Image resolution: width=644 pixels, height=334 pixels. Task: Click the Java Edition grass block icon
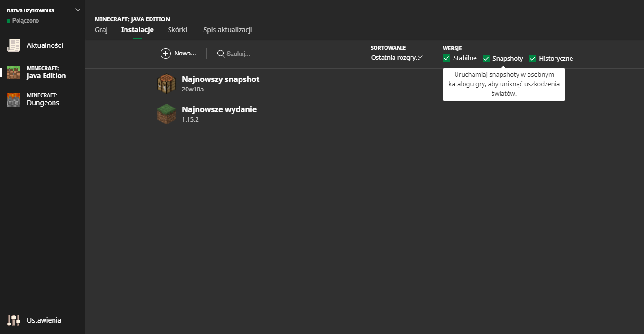pyautogui.click(x=14, y=72)
